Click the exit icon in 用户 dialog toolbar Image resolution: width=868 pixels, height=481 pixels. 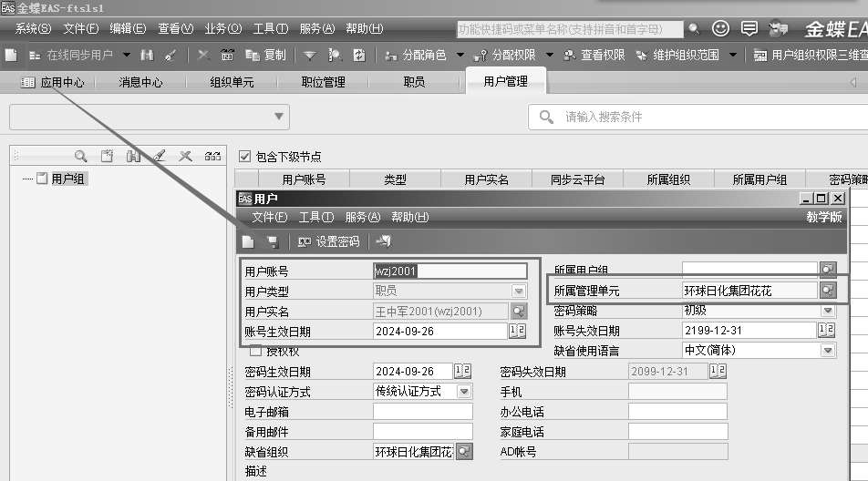pos(383,241)
